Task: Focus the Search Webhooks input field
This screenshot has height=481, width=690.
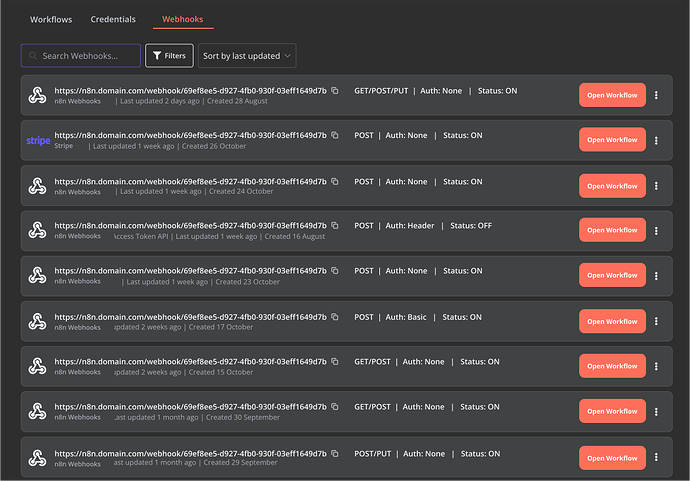Action: pyautogui.click(x=81, y=56)
